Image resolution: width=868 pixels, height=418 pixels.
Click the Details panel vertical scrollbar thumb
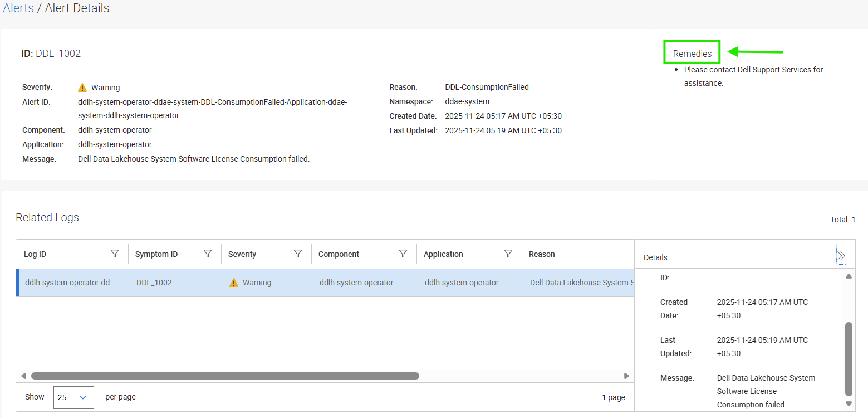point(849,359)
